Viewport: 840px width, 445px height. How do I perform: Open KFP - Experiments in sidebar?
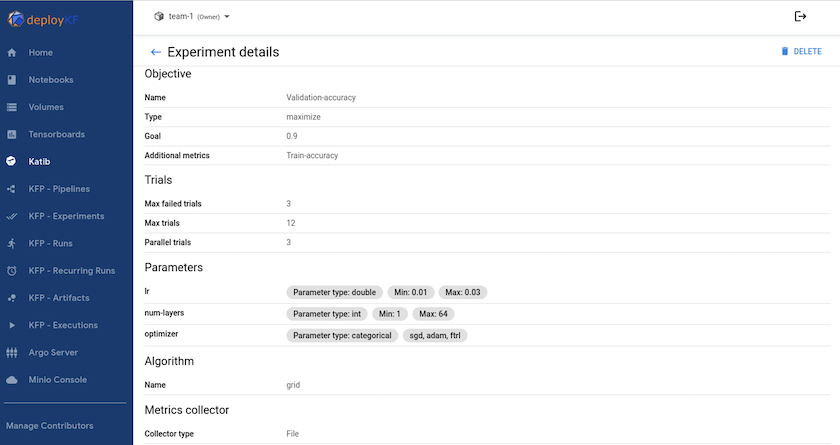point(66,216)
